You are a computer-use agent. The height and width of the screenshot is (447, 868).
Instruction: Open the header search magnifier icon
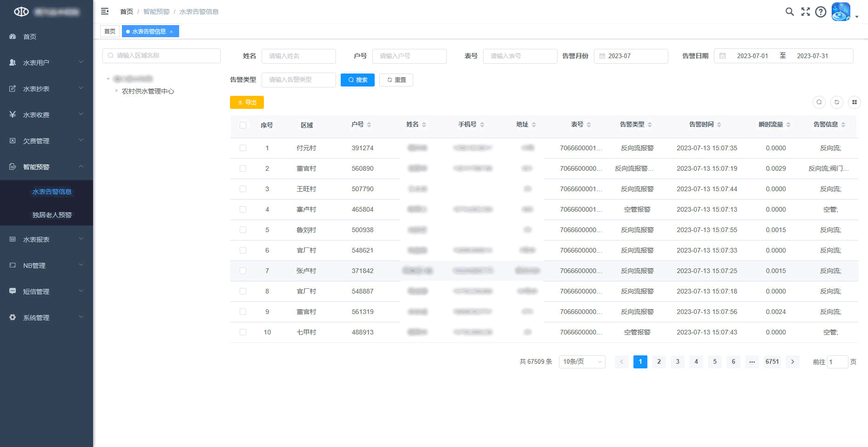tap(789, 12)
